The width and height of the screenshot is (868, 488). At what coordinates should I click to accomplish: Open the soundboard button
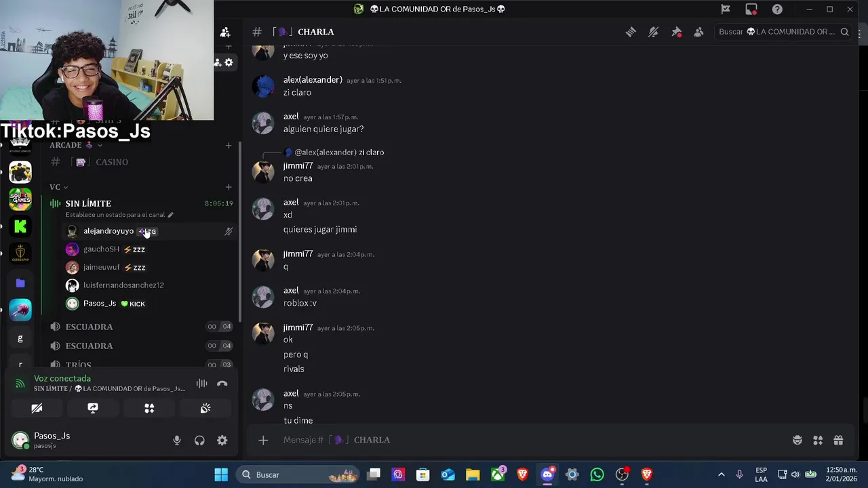pos(205,408)
